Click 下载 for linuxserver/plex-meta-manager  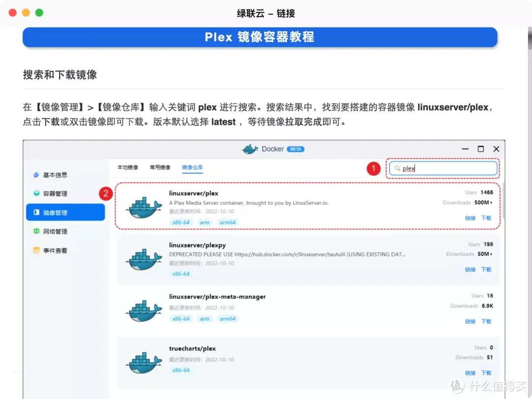[x=486, y=321]
